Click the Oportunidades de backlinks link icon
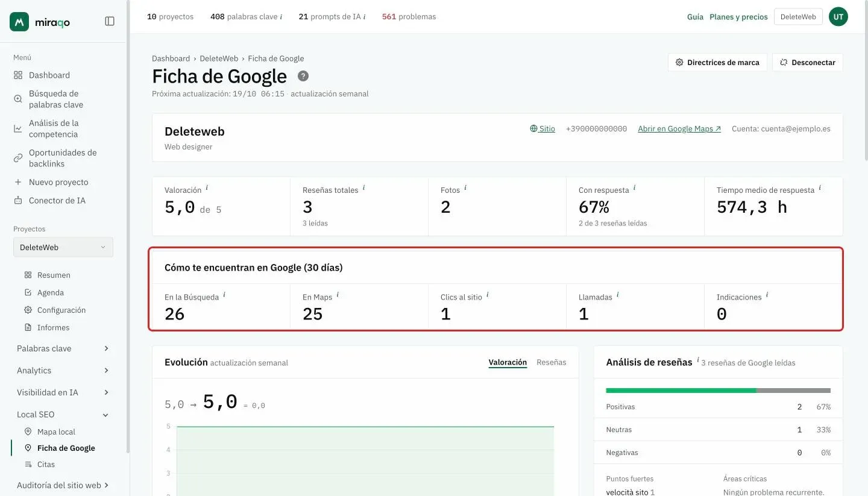 (18, 158)
